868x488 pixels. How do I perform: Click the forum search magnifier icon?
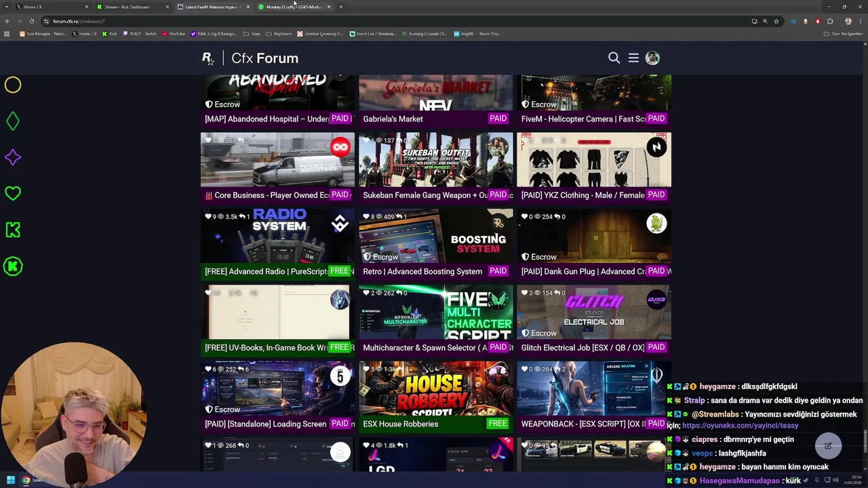[x=614, y=58]
